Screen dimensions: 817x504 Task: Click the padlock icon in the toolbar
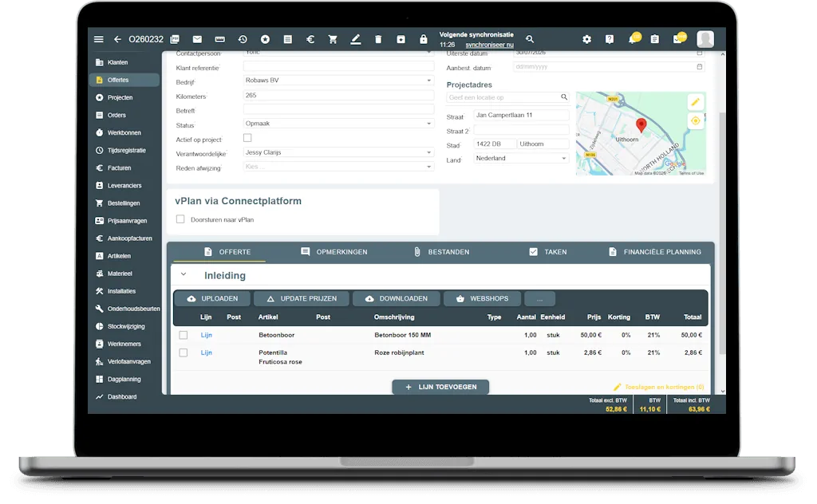(424, 39)
